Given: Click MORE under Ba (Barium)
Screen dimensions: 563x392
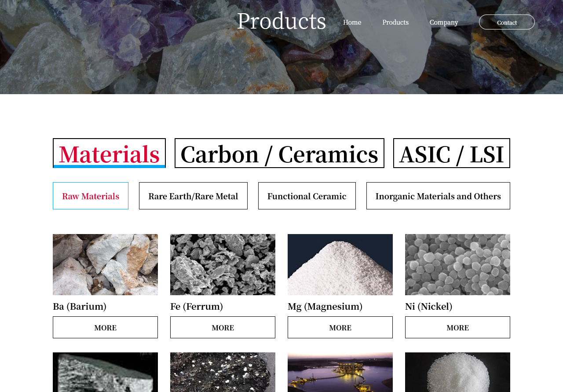Looking at the screenshot, I should point(105,327).
